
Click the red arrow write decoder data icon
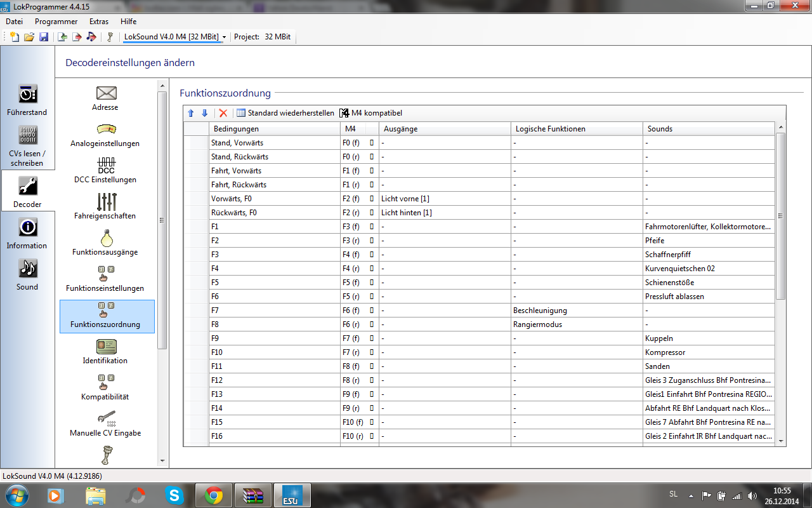(x=77, y=37)
